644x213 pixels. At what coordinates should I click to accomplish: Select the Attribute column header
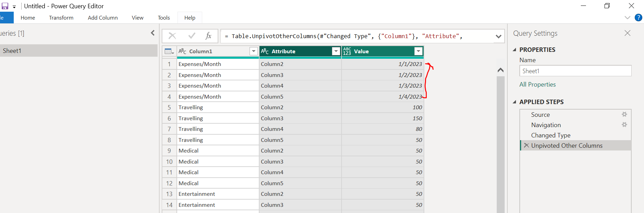pyautogui.click(x=284, y=51)
